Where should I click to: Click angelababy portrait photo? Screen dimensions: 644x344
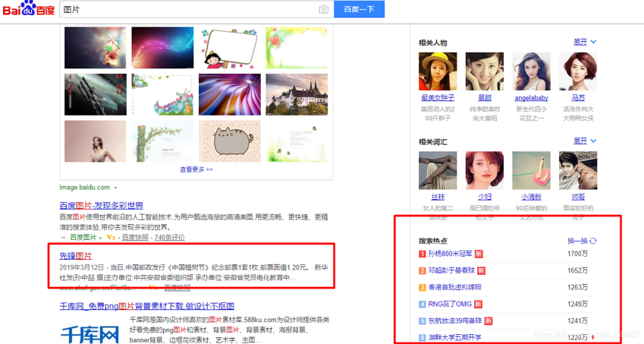(x=532, y=71)
